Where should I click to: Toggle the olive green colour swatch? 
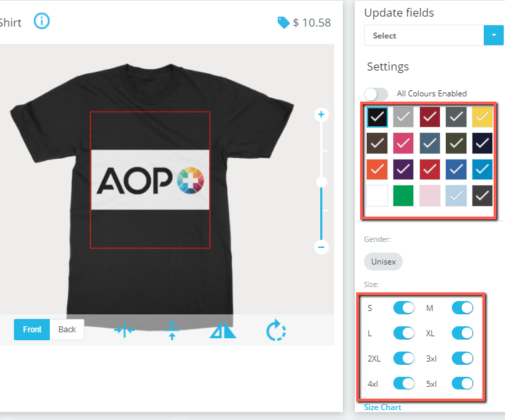coord(456,143)
